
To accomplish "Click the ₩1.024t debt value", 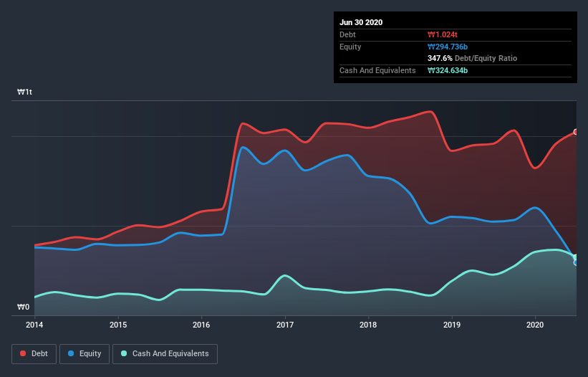I will 443,34.
